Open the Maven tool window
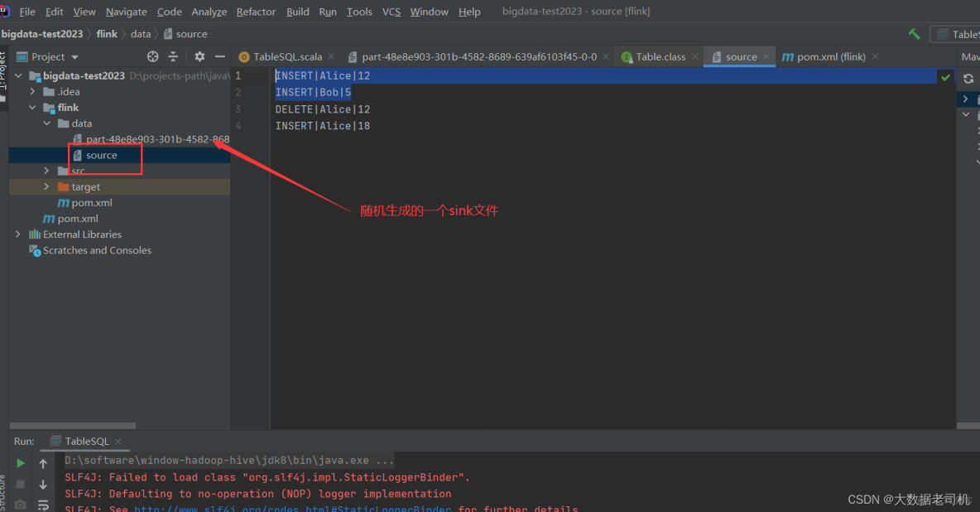Viewport: 980px width, 512px height. click(x=971, y=56)
